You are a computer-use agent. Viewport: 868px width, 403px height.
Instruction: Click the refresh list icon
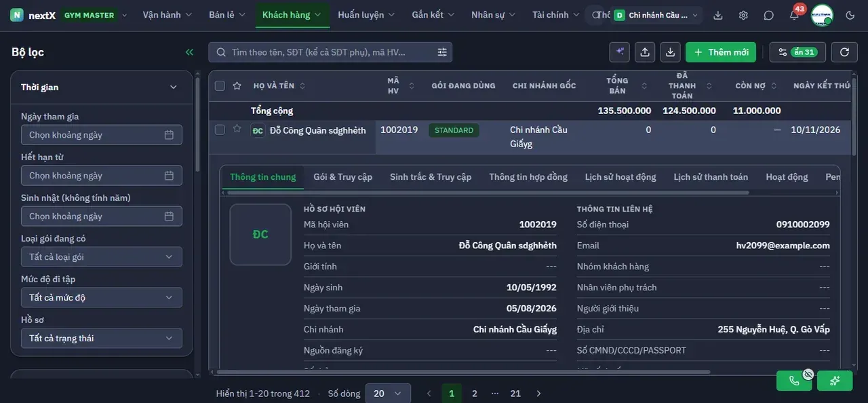coord(844,52)
